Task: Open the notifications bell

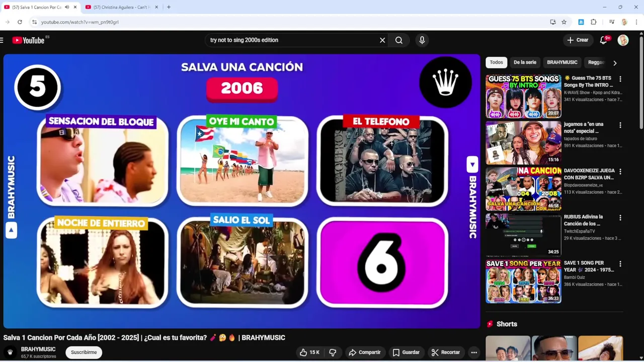Action: pos(604,40)
